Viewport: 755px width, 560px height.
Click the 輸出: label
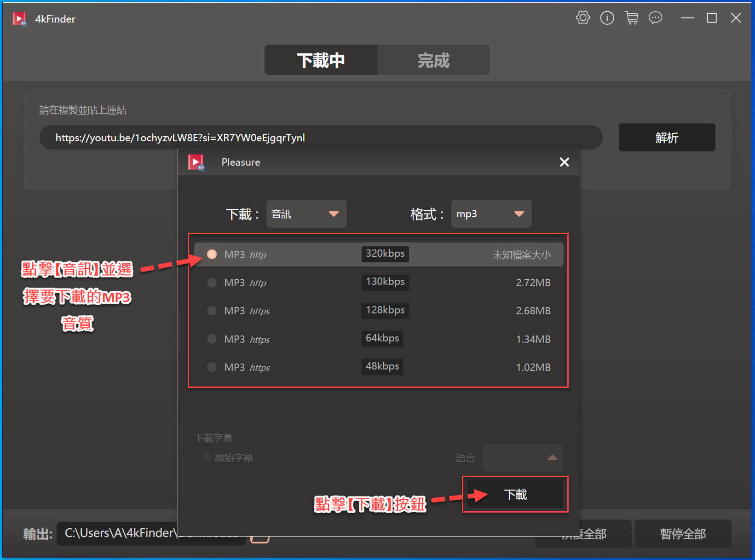pyautogui.click(x=38, y=534)
